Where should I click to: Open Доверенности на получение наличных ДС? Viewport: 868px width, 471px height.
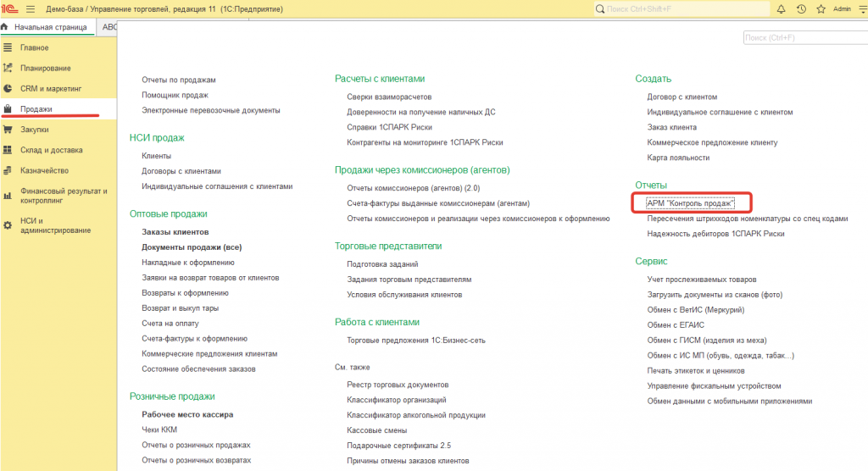(x=421, y=112)
